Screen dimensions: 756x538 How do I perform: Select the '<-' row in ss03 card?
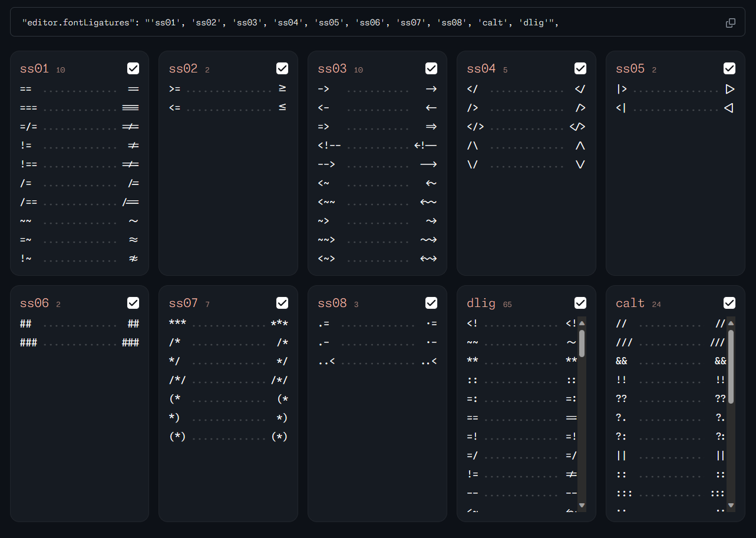pyautogui.click(x=378, y=108)
